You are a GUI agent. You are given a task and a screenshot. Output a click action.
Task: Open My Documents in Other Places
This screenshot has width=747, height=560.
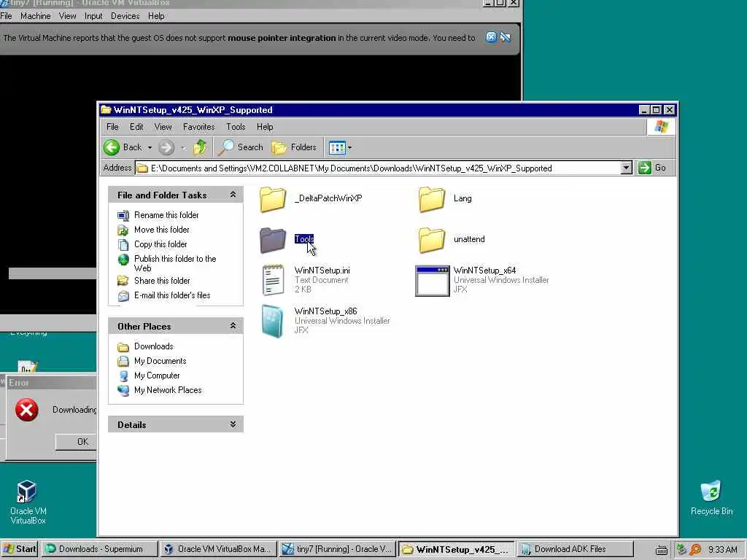pyautogui.click(x=160, y=361)
